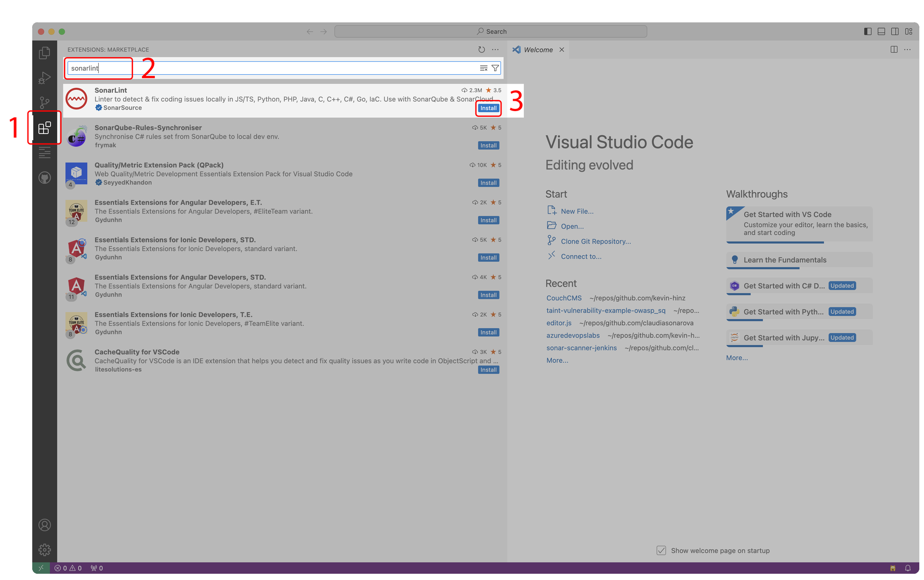Click the title bar Search box

click(491, 32)
